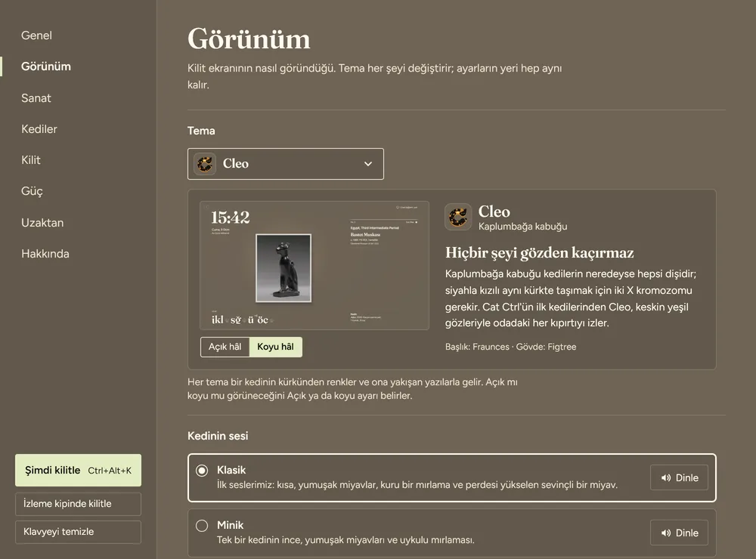Switch preview to Koyu hâl
The height and width of the screenshot is (559, 756).
(275, 347)
